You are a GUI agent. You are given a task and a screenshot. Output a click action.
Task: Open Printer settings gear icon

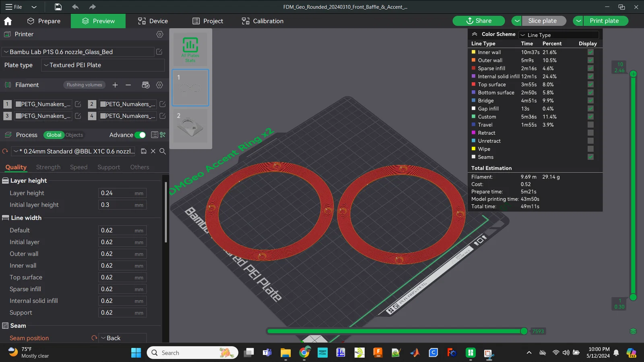pyautogui.click(x=160, y=34)
